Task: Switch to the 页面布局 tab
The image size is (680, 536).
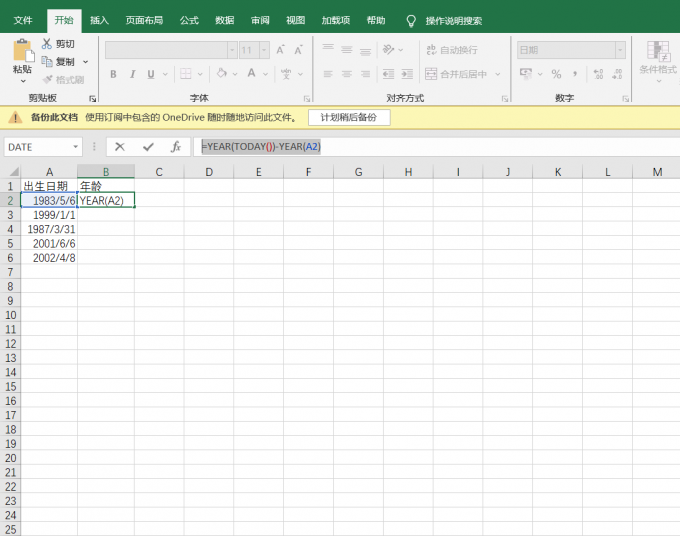Action: click(x=144, y=20)
